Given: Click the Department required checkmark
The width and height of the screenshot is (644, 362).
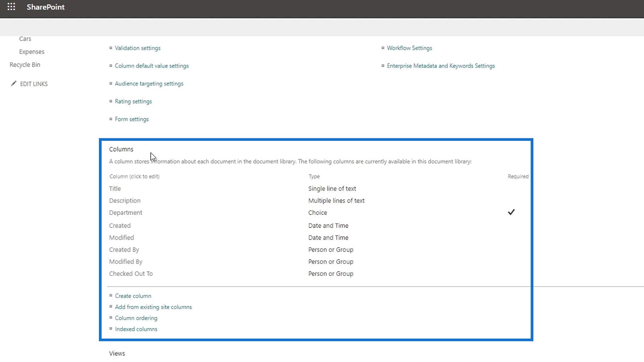Looking at the screenshot, I should (511, 212).
